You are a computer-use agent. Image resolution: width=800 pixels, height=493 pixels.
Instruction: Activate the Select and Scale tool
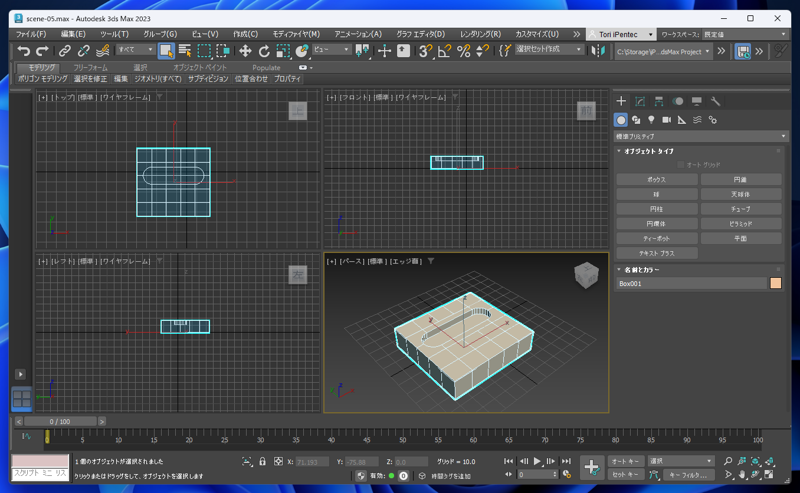click(283, 51)
